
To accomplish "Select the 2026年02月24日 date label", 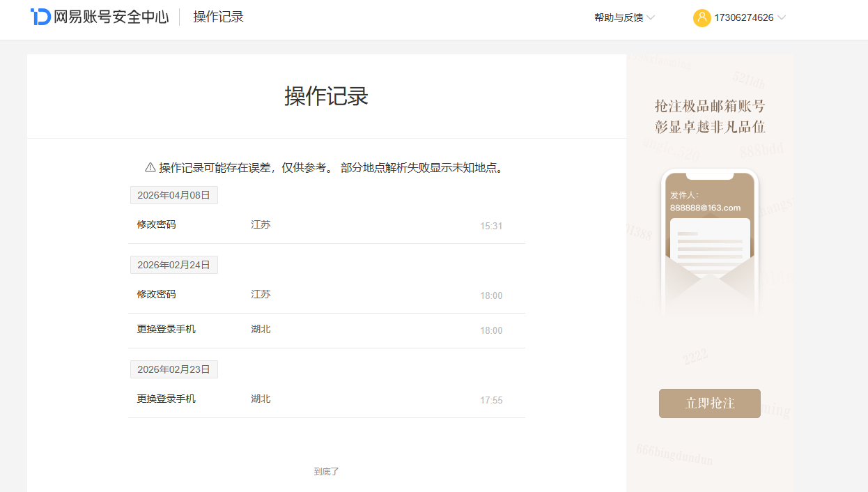I will click(174, 265).
